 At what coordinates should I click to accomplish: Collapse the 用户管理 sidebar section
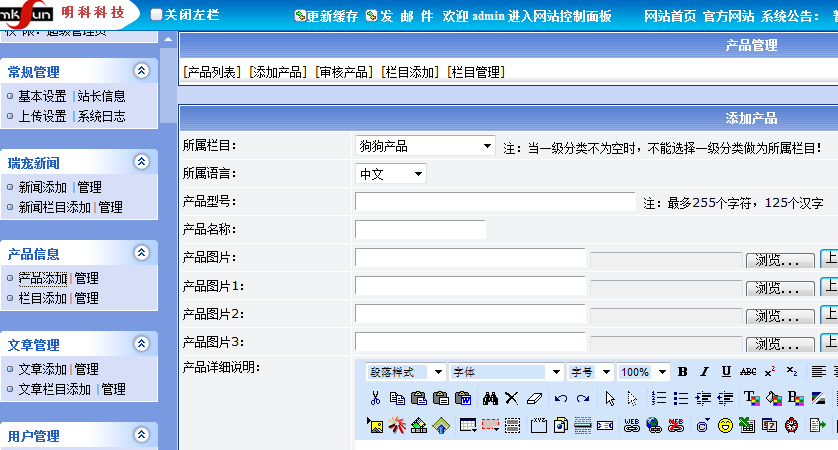[x=142, y=434]
